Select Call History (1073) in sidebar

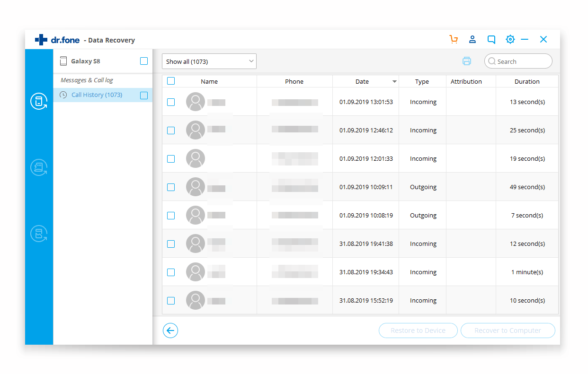pos(103,95)
